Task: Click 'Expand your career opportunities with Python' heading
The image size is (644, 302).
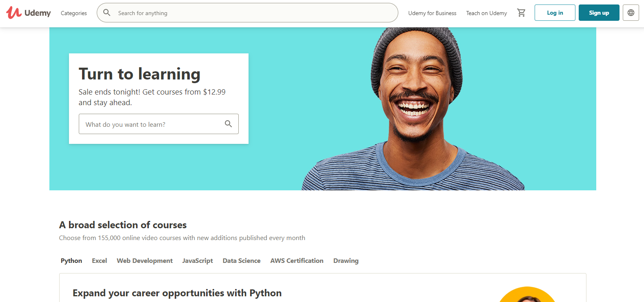Action: tap(177, 293)
